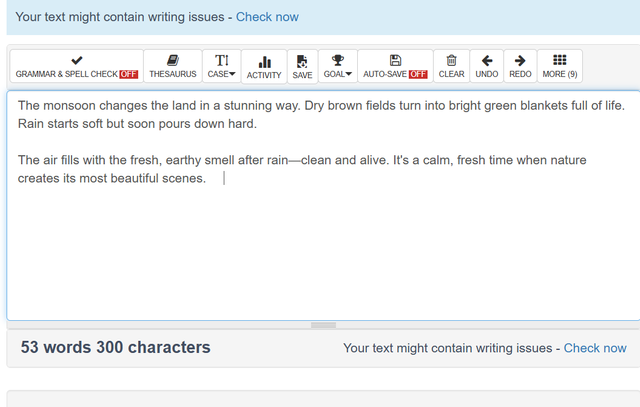This screenshot has height=407, width=640.
Task: Click Check now link beside word count
Action: point(595,348)
